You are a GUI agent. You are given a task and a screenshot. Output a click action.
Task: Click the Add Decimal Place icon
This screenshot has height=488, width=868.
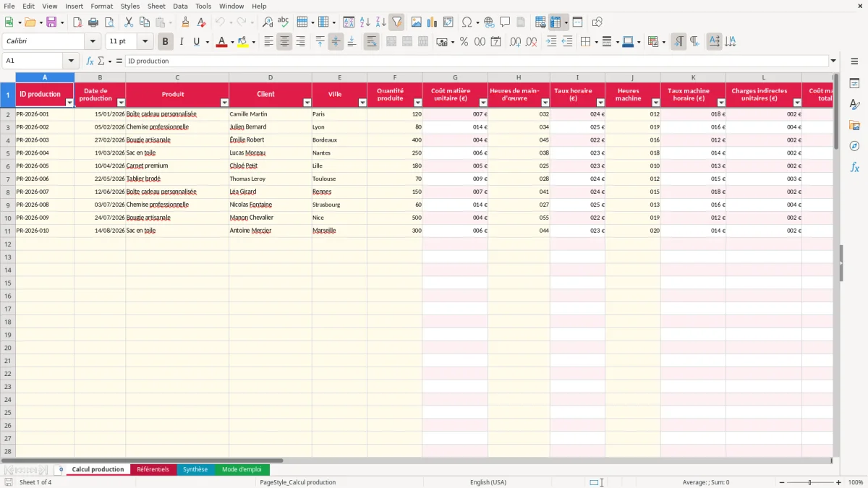tap(515, 42)
